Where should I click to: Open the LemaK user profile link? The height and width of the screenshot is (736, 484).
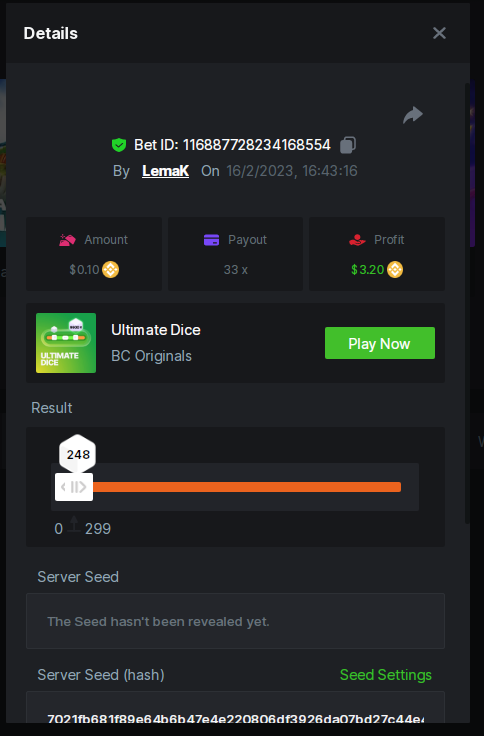tap(165, 171)
